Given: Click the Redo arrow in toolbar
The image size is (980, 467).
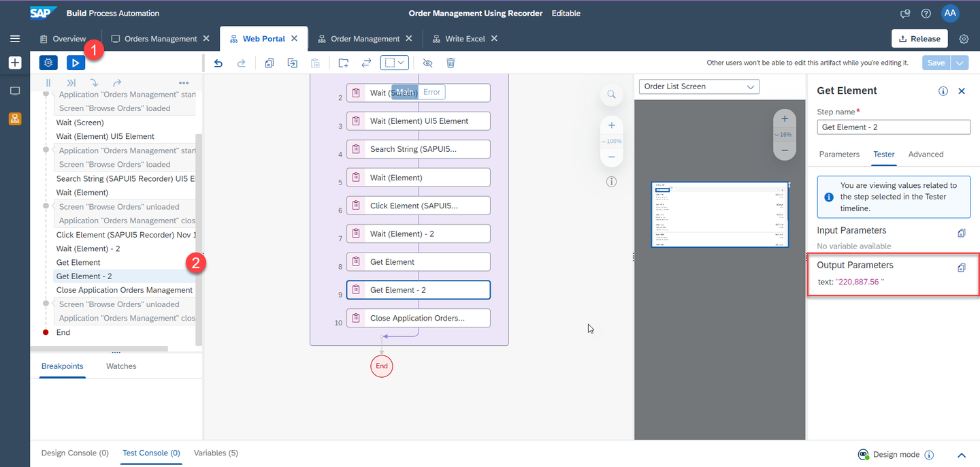Looking at the screenshot, I should [x=241, y=63].
